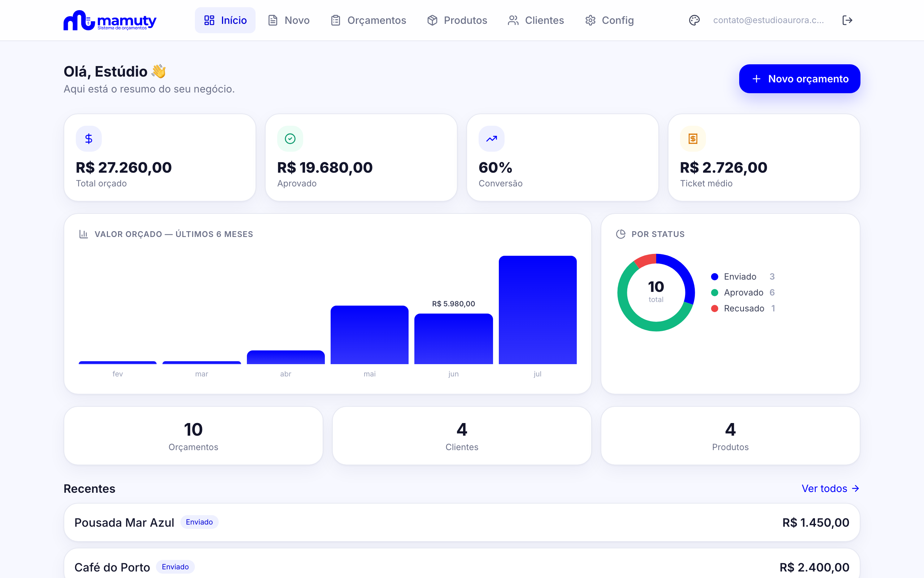The height and width of the screenshot is (578, 924).
Task: Click the trending arrow icon on Conversão card
Action: pos(491,139)
